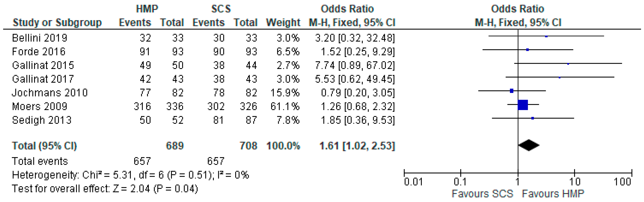Screen dimensions: 644x202
Task: Click the Favours SCS axis label
Action: pos(482,194)
